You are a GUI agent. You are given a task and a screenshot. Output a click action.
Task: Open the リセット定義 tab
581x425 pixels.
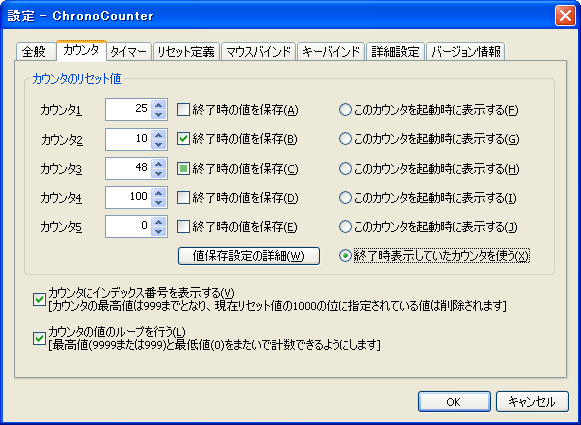click(186, 52)
